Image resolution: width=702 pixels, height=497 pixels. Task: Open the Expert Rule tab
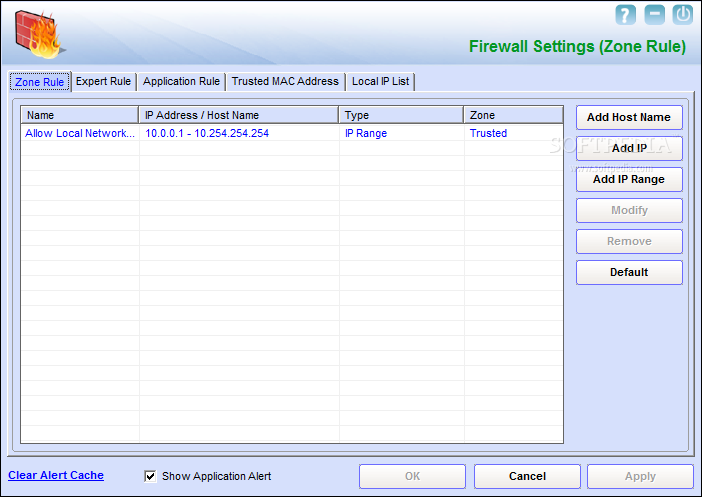(x=103, y=81)
